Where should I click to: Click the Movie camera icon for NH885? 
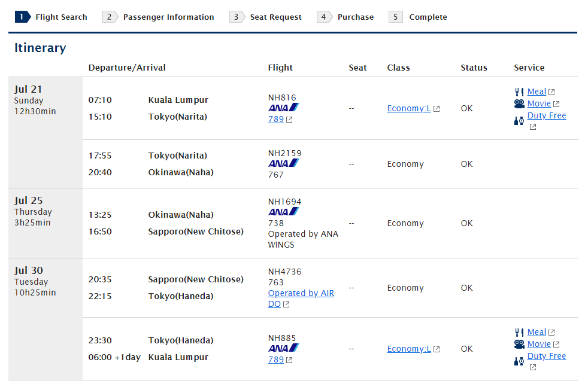point(519,345)
